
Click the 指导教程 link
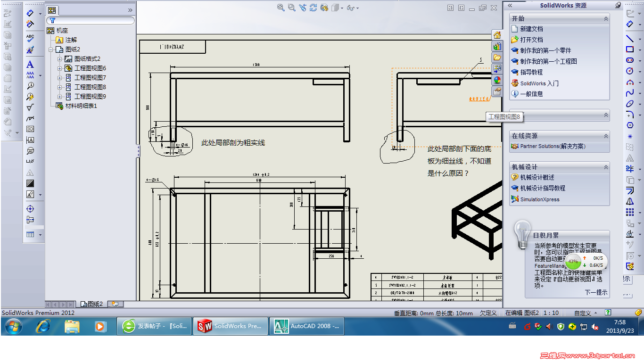tap(531, 73)
